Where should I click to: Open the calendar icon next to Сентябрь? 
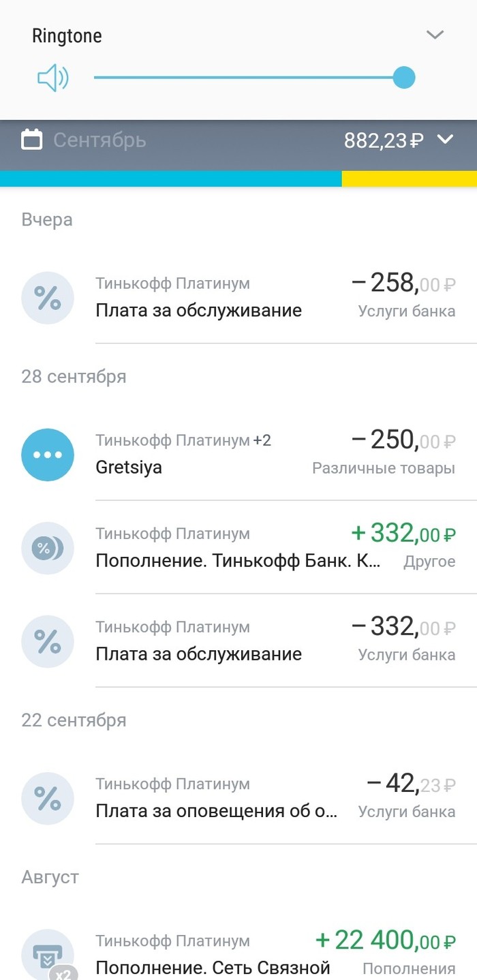(31, 140)
